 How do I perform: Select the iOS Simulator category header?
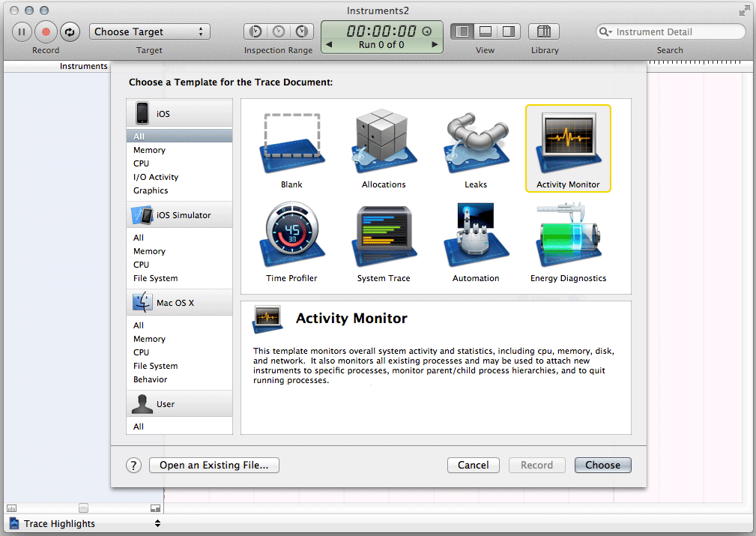(x=179, y=214)
